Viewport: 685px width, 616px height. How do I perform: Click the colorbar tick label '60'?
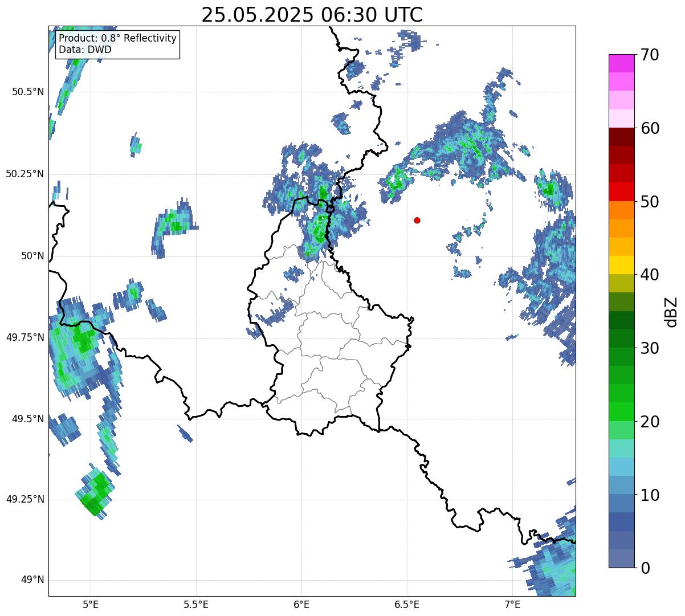point(650,128)
